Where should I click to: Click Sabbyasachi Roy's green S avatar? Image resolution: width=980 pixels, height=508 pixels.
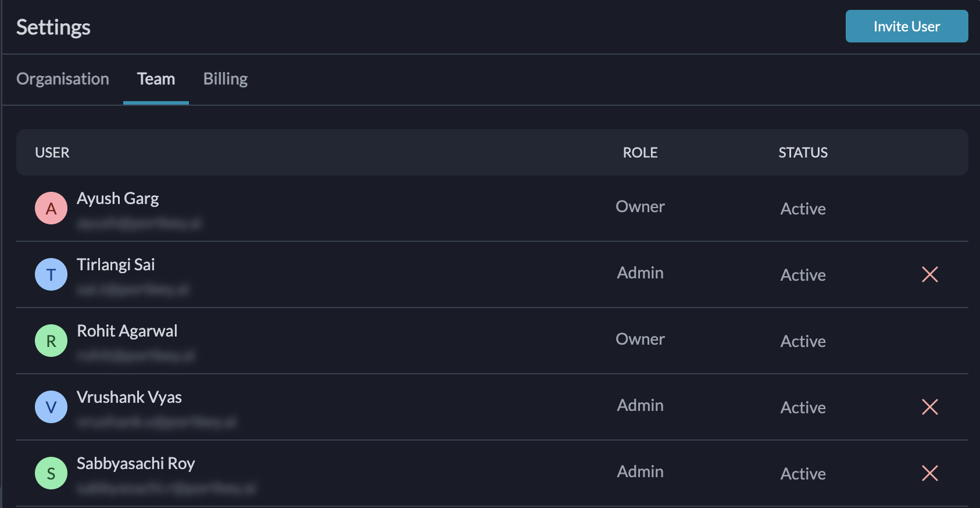tap(51, 473)
